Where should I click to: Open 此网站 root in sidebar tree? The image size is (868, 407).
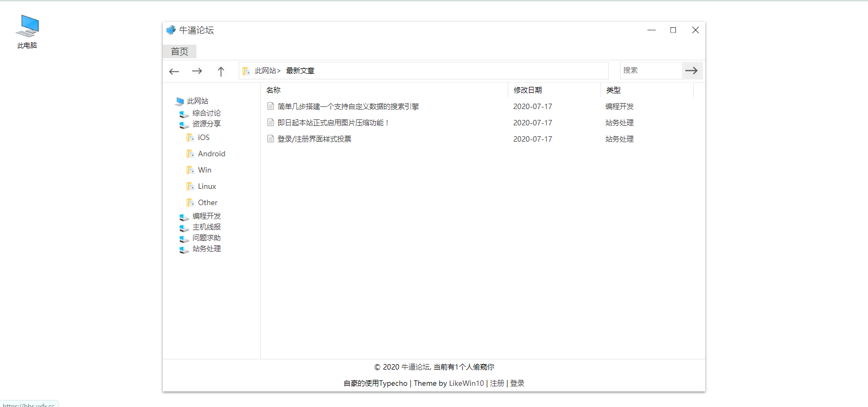click(197, 101)
